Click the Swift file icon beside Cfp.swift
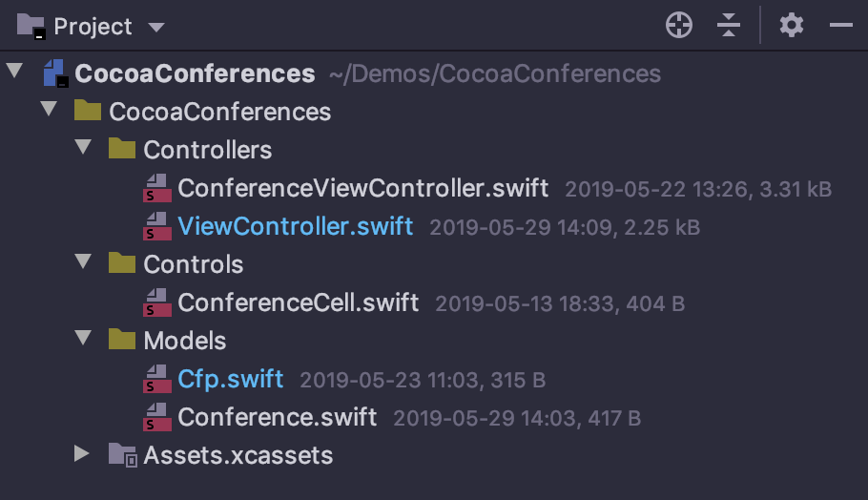 point(157,379)
